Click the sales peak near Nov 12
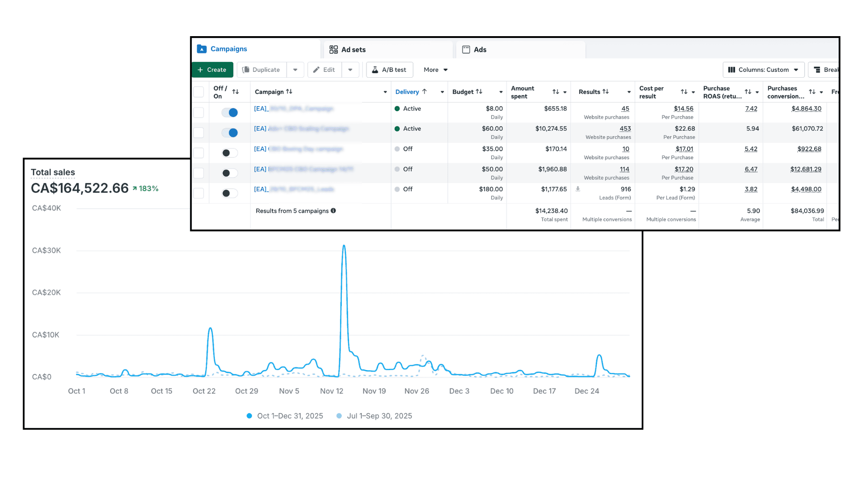 pyautogui.click(x=344, y=246)
